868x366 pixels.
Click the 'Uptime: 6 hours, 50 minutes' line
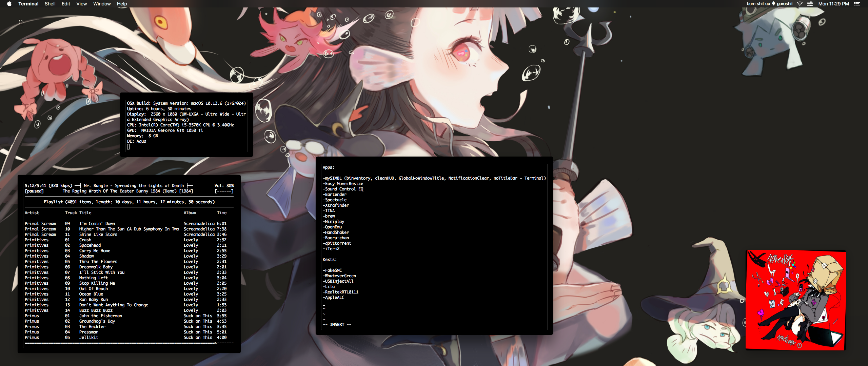pos(159,109)
